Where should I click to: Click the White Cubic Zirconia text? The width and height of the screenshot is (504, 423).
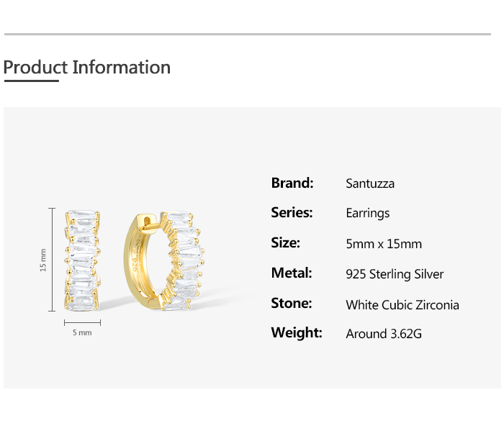(402, 304)
